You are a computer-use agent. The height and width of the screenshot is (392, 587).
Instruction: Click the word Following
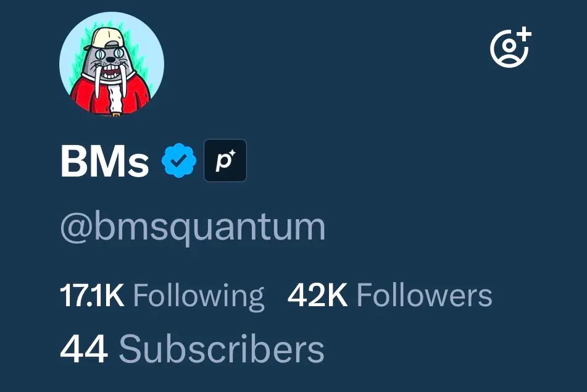tap(199, 296)
